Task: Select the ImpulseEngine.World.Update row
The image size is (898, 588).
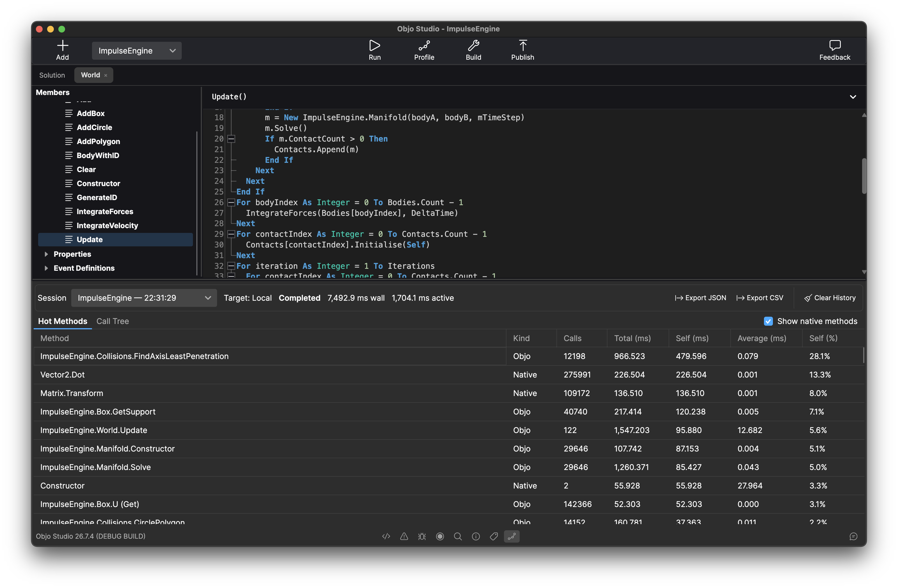Action: pyautogui.click(x=449, y=430)
